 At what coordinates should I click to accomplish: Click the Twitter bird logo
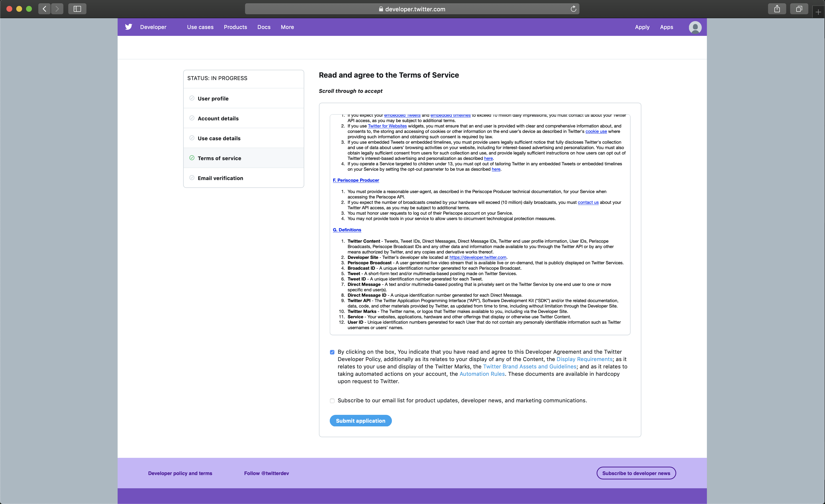pos(129,27)
